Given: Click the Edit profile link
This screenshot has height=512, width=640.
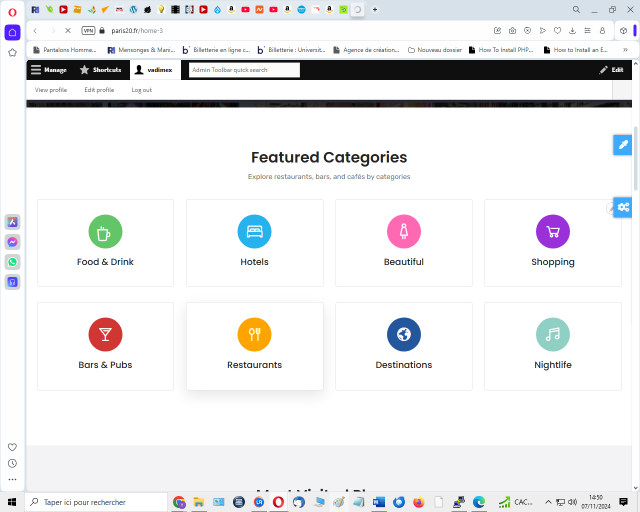Looking at the screenshot, I should 99,90.
